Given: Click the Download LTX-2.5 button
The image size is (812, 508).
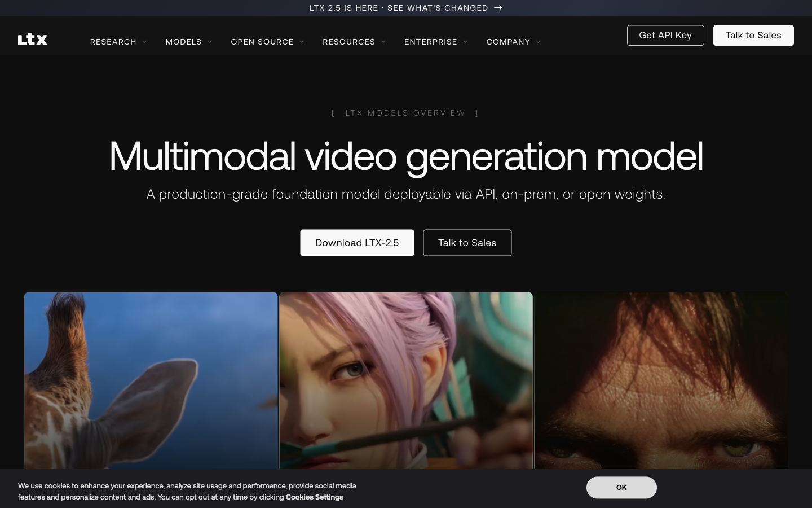Looking at the screenshot, I should 357,243.
